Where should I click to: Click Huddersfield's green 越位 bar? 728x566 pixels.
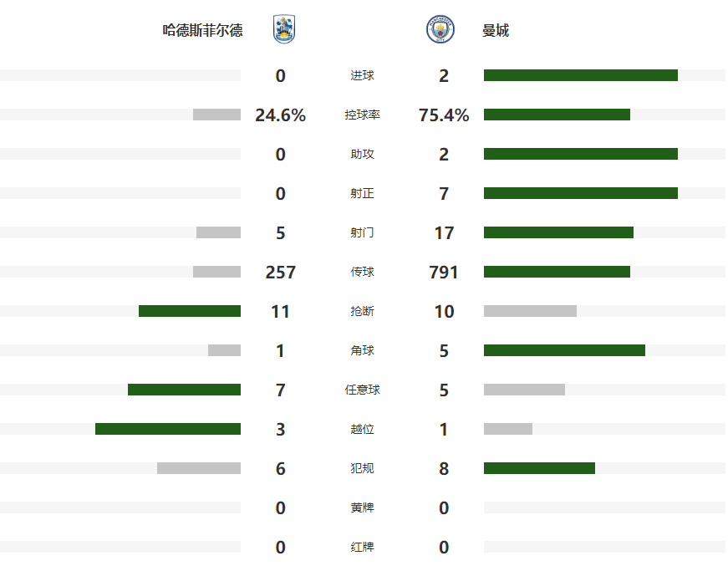tap(168, 429)
